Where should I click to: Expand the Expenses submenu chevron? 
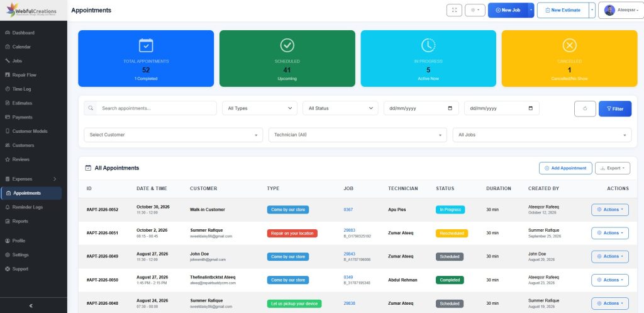point(55,179)
